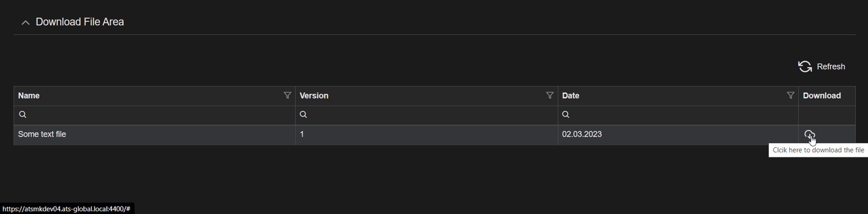The image size is (868, 214).
Task: Focus the Version search input field
Action: (x=428, y=115)
